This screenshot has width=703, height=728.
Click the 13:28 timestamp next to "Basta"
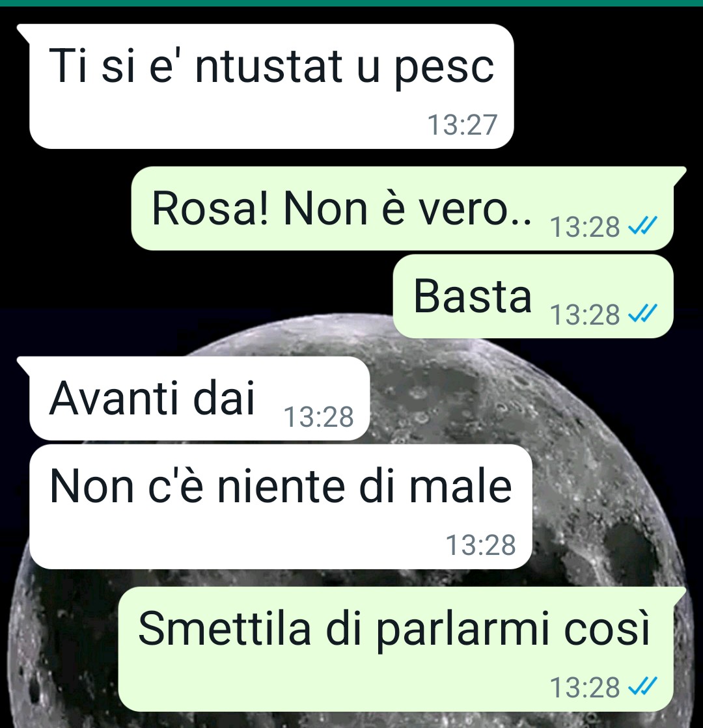pos(585,314)
